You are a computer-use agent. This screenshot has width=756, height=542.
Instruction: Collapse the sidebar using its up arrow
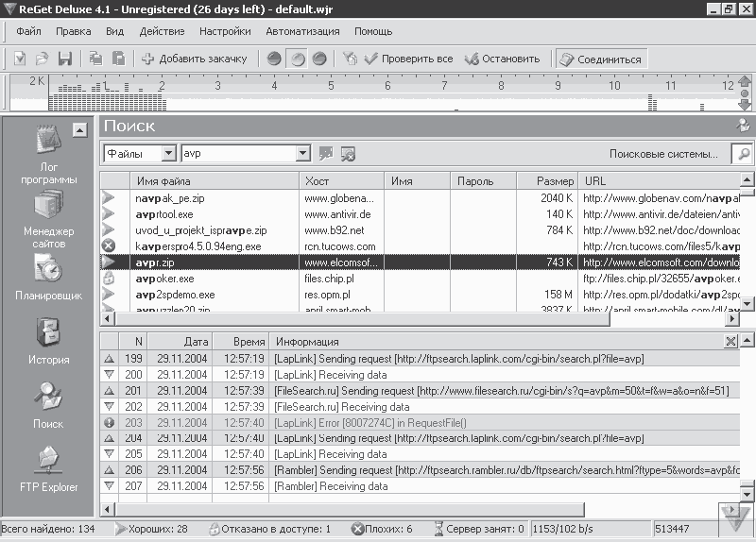pyautogui.click(x=79, y=130)
